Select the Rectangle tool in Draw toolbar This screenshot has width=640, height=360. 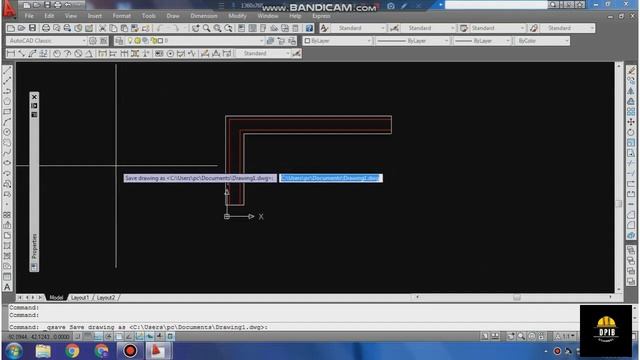[7, 111]
